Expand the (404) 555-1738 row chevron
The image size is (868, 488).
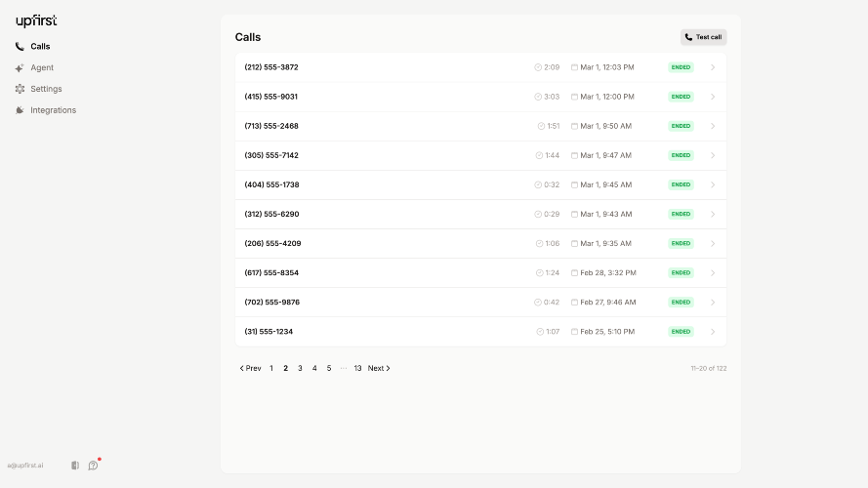[x=713, y=184]
